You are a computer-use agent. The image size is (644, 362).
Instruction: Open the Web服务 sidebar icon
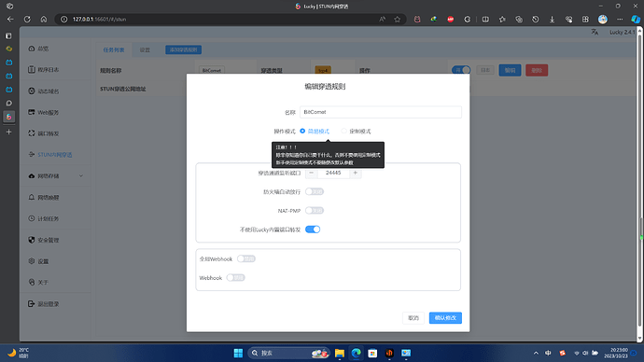coord(32,112)
